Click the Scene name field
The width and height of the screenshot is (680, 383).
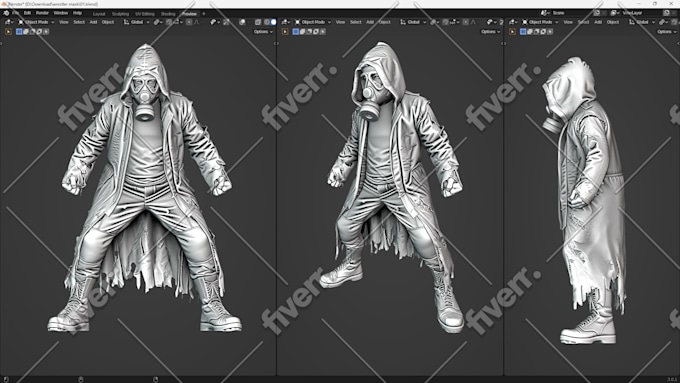tap(572, 13)
